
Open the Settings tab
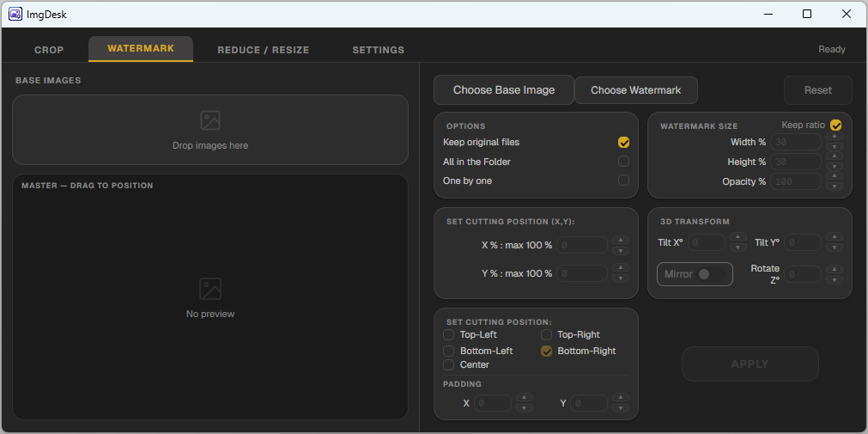coord(379,50)
